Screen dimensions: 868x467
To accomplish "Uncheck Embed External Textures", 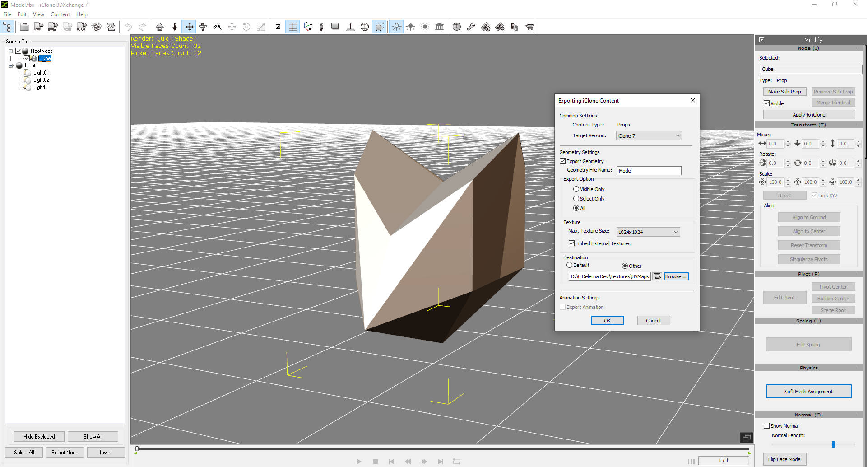I will point(571,243).
